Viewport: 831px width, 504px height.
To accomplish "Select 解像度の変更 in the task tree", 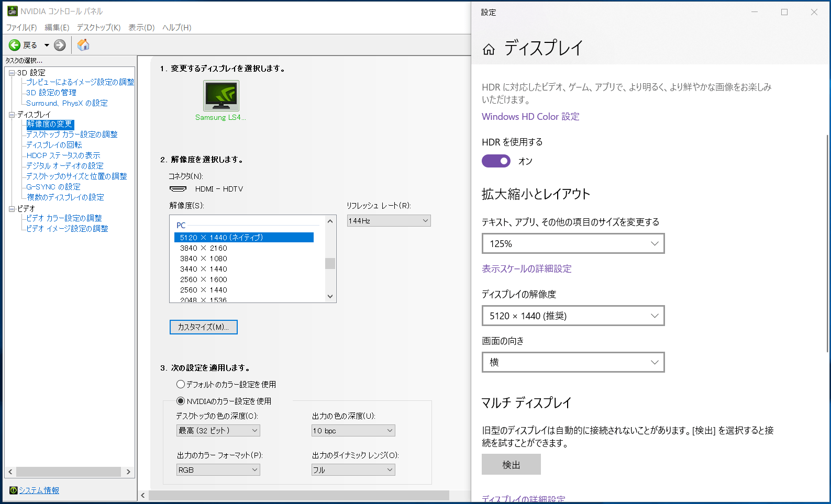I will 50,124.
